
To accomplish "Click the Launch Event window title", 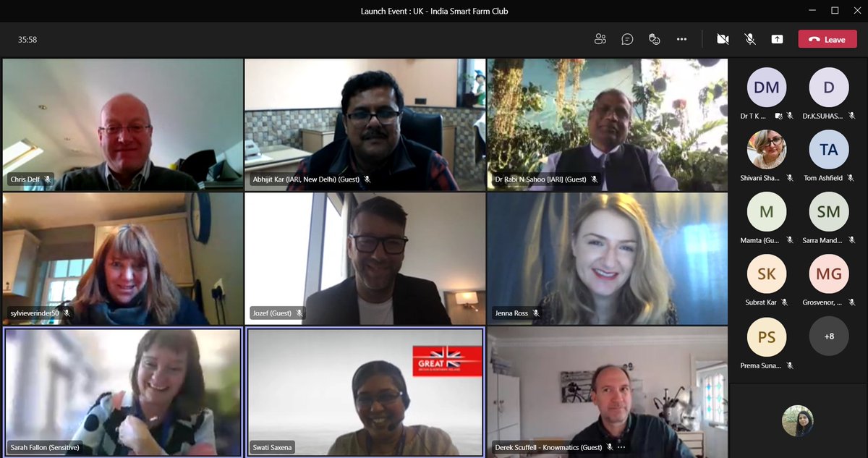I will (434, 11).
